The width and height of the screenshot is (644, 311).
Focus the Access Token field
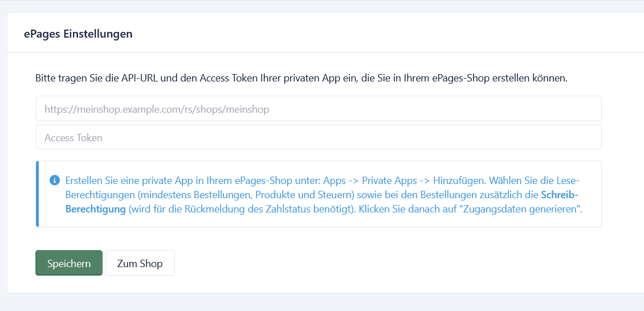point(319,137)
